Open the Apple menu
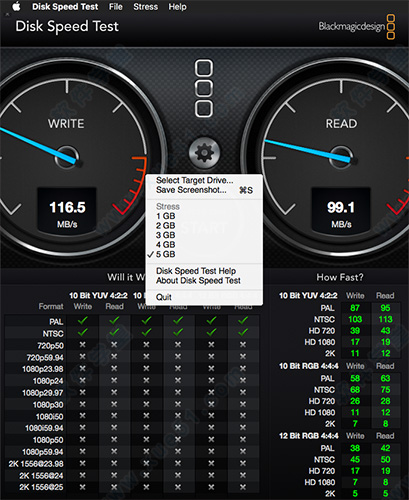409x500 pixels. (16, 6)
